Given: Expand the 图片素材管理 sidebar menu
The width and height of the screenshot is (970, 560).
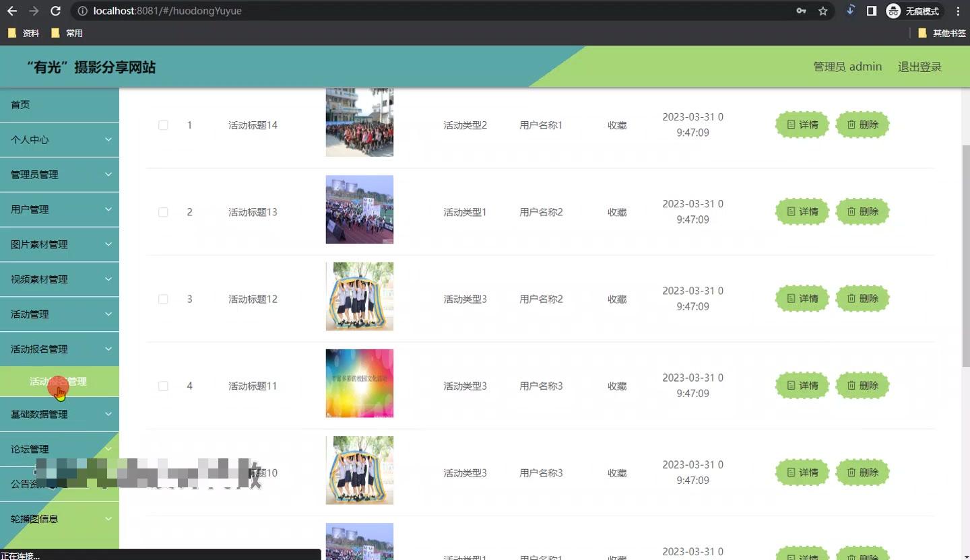Looking at the screenshot, I should point(59,244).
